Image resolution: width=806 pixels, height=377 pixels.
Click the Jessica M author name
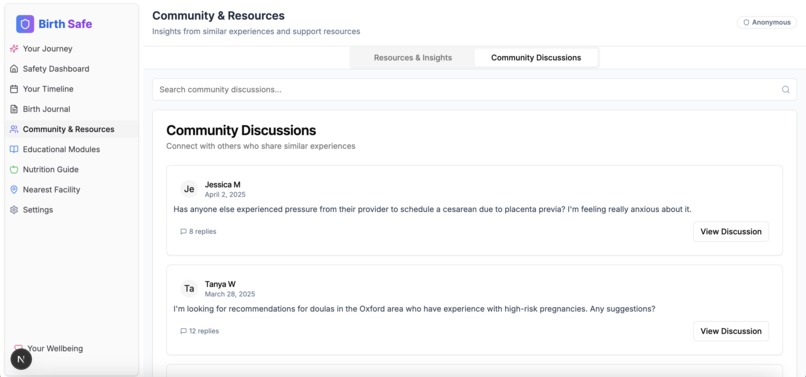pyautogui.click(x=223, y=185)
